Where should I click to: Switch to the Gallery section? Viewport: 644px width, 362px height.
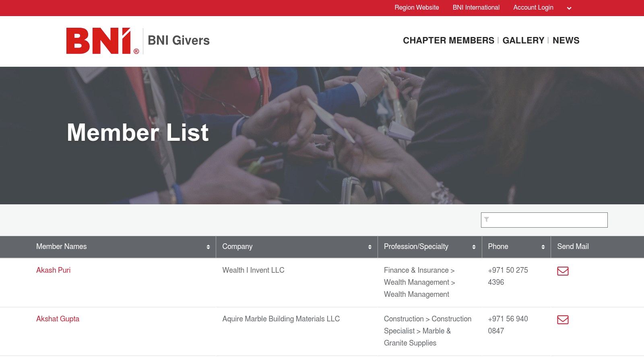coord(523,40)
